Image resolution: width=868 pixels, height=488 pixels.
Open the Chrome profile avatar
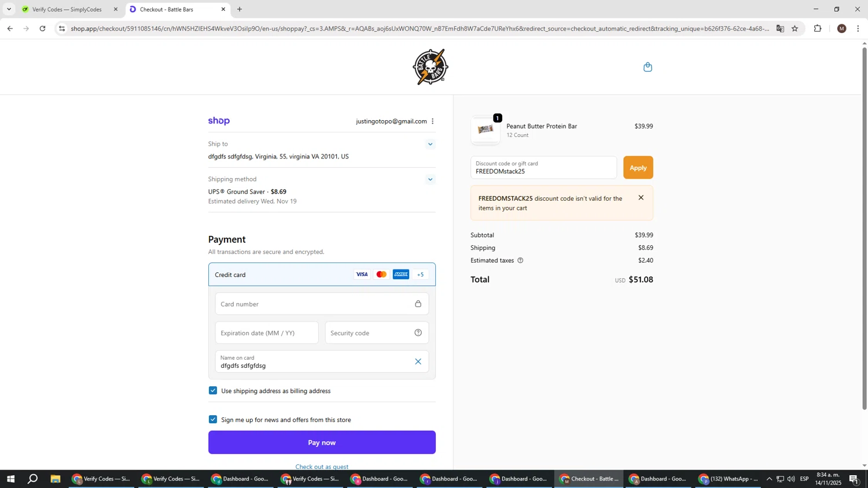pos(841,28)
